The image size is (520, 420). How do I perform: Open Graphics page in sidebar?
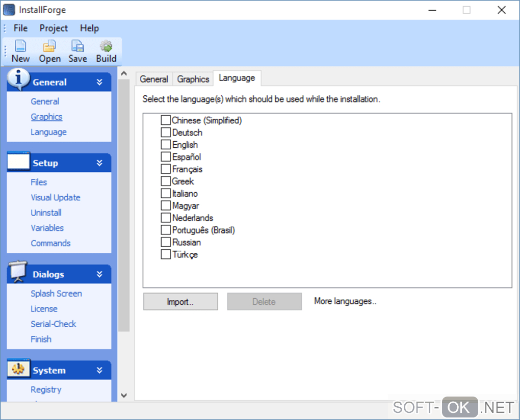tap(46, 117)
